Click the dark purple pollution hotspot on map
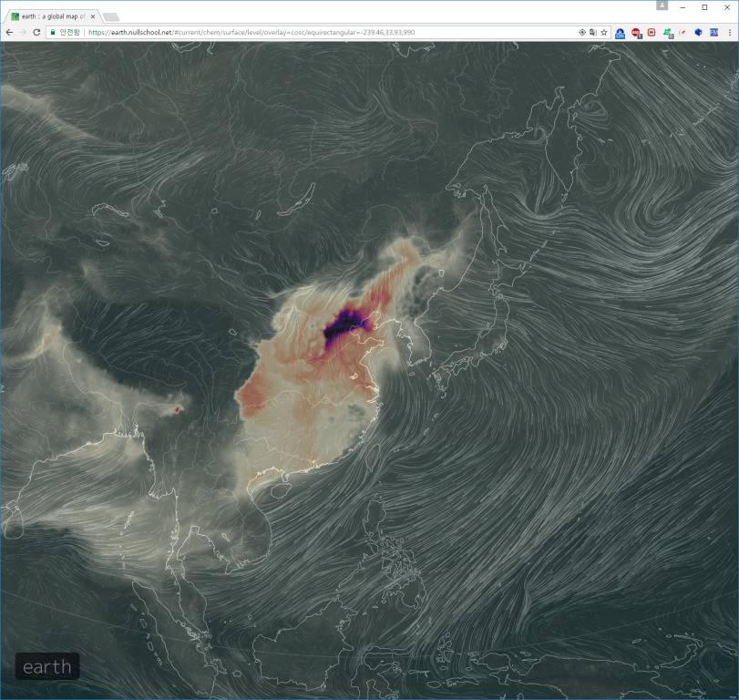Image resolution: width=739 pixels, height=700 pixels. (344, 324)
